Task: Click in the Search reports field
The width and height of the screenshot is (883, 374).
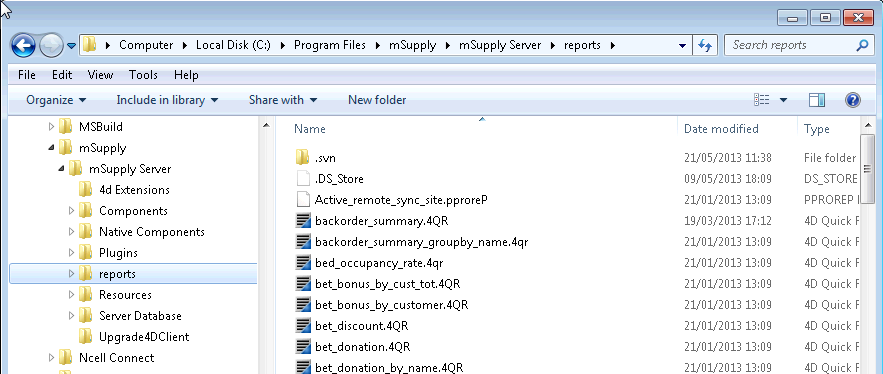Action: point(791,46)
